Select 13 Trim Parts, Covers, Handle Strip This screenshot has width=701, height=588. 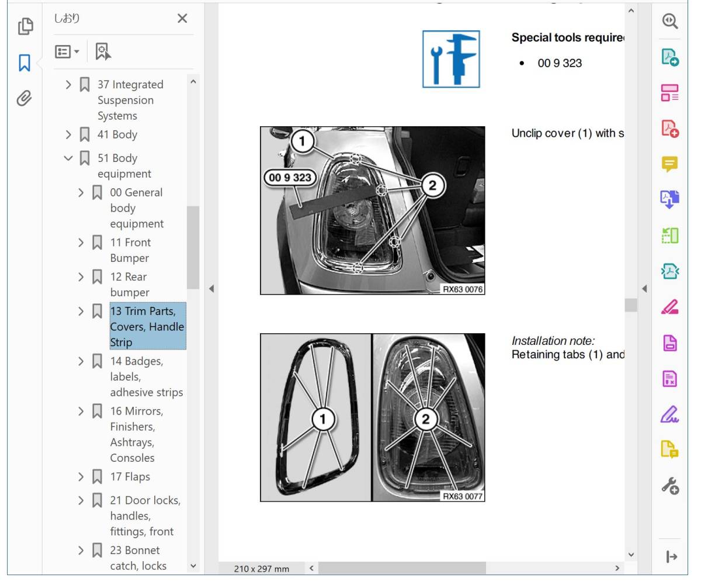coord(147,326)
